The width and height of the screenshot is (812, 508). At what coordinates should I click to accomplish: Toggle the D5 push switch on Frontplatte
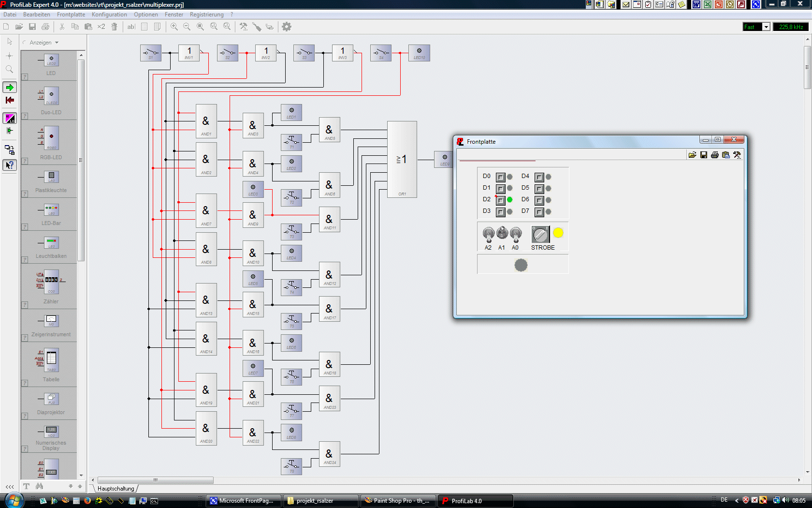point(539,189)
